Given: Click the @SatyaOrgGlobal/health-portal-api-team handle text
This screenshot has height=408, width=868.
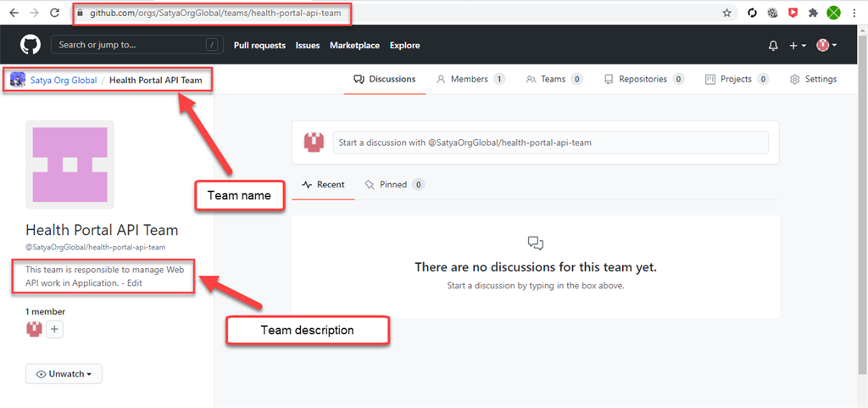Looking at the screenshot, I should 96,248.
